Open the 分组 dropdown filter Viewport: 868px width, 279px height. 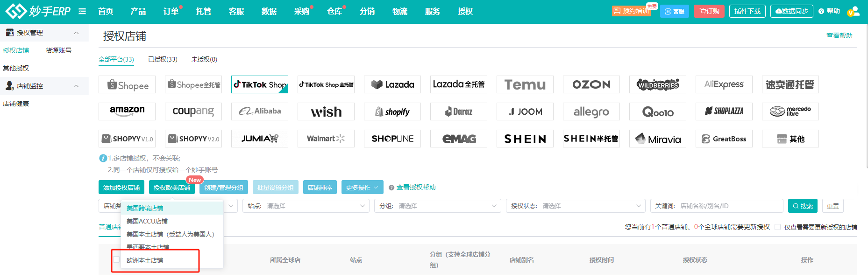point(438,206)
